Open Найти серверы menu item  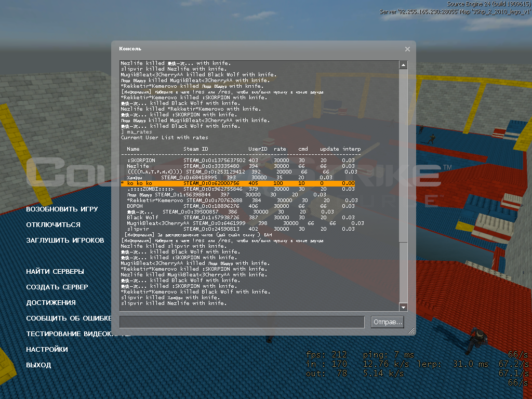click(x=55, y=271)
